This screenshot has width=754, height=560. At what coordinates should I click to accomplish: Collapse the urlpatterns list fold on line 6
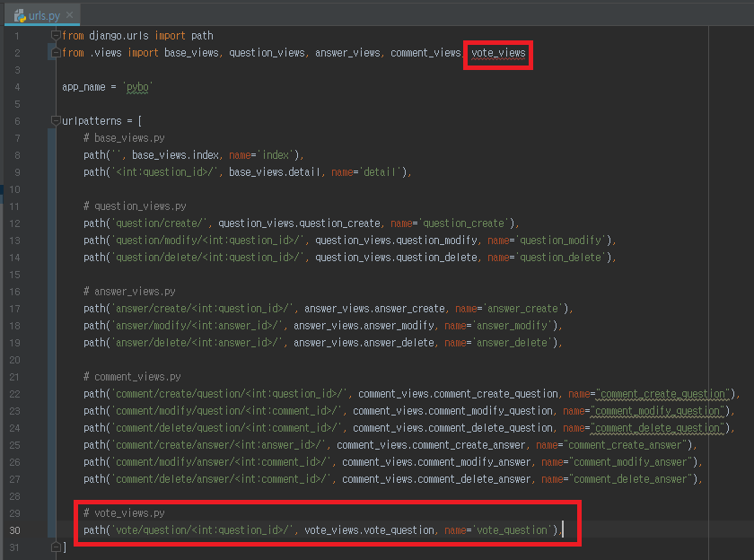point(56,120)
